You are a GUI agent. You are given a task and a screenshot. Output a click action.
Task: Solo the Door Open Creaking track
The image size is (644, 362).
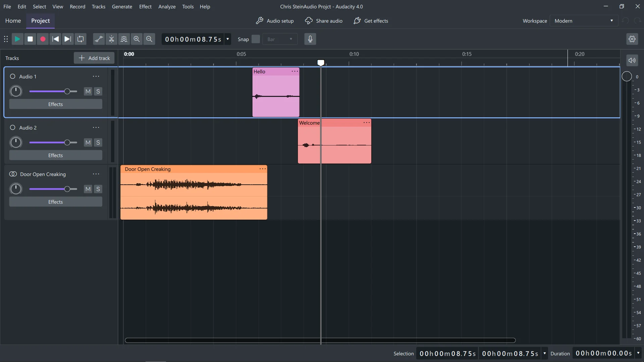[x=98, y=189]
